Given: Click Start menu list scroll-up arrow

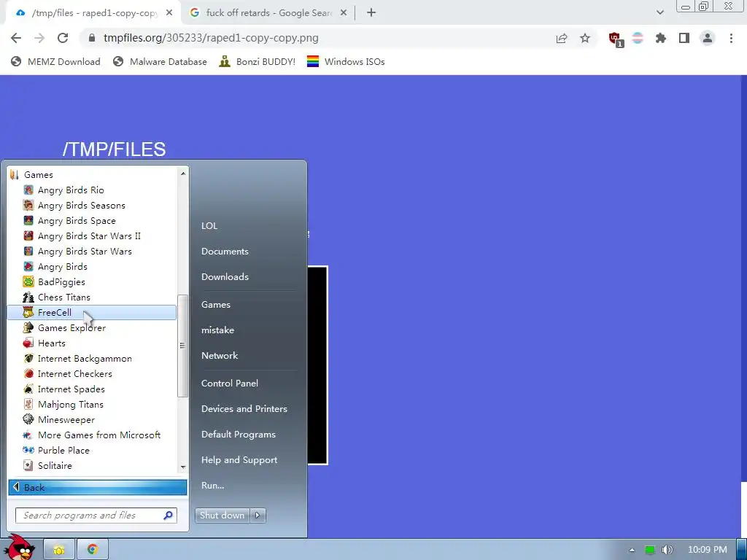Looking at the screenshot, I should [x=183, y=174].
